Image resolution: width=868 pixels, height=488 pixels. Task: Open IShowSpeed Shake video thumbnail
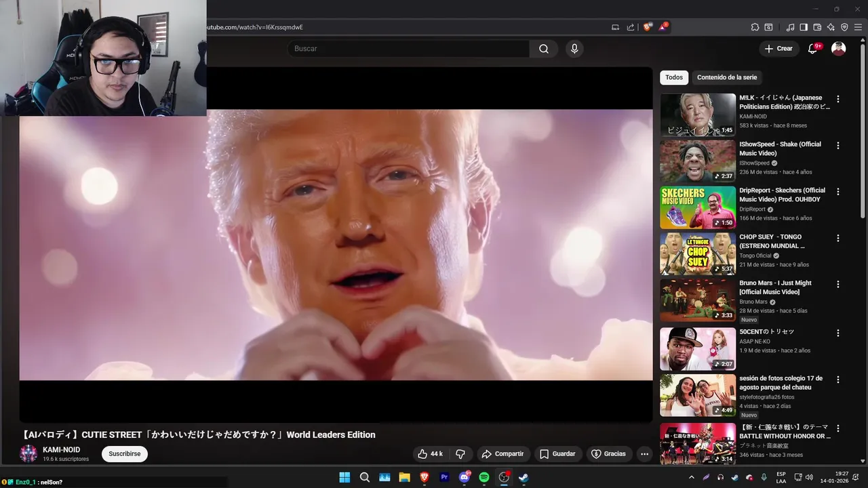point(698,161)
